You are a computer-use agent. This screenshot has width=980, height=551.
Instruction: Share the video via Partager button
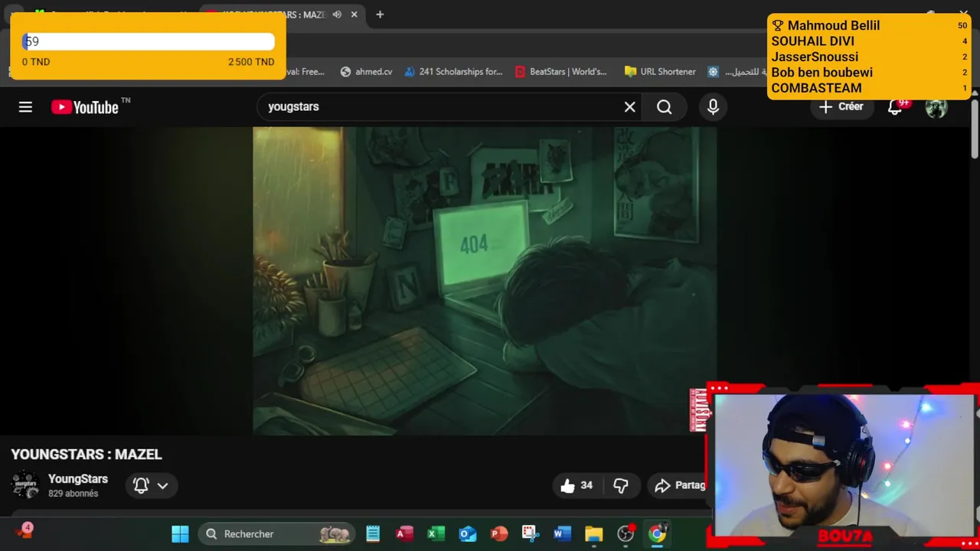pos(680,485)
